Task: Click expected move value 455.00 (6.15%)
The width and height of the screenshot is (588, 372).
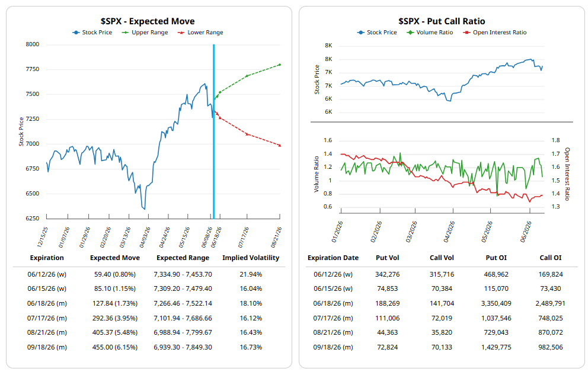Action: (115, 347)
